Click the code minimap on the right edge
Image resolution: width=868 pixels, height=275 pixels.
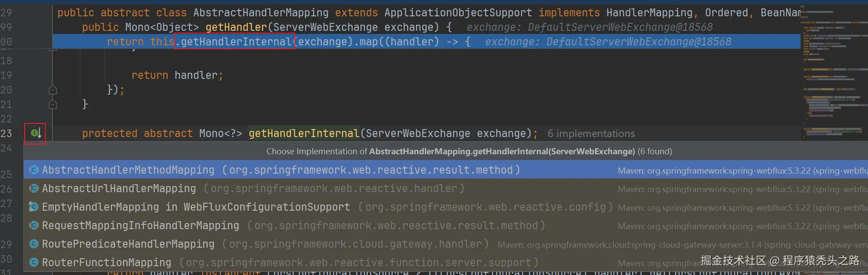(x=833, y=71)
